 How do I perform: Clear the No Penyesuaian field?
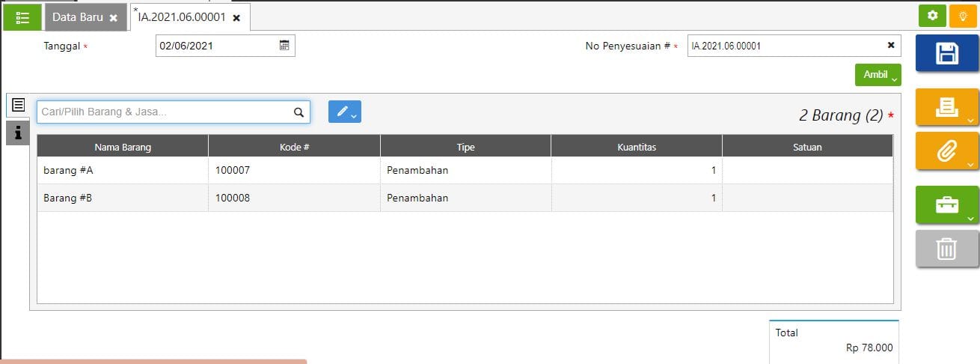[890, 46]
